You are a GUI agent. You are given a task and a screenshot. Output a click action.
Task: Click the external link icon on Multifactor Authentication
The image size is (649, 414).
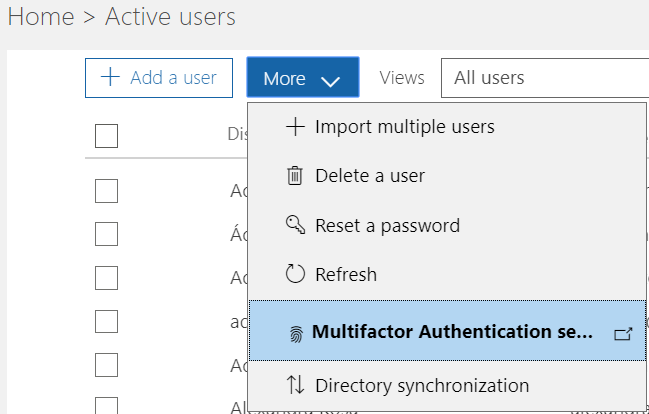click(622, 333)
